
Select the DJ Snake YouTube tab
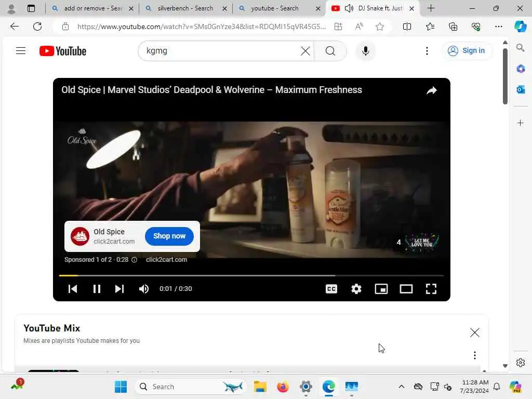(372, 8)
